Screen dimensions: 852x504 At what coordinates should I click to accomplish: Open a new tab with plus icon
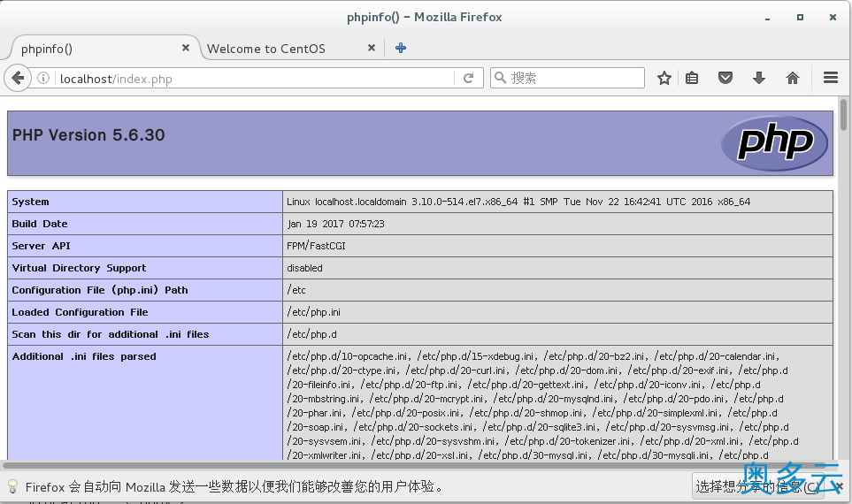(x=401, y=48)
